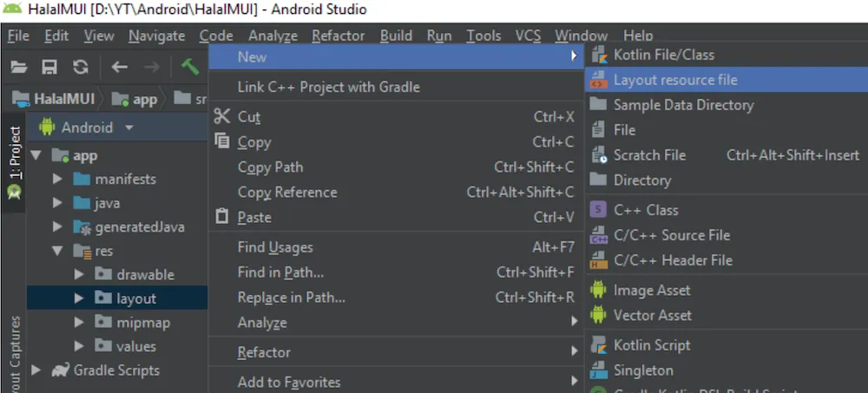868x393 pixels.
Task: Expand the Gradle Scripts node
Action: coord(36,370)
